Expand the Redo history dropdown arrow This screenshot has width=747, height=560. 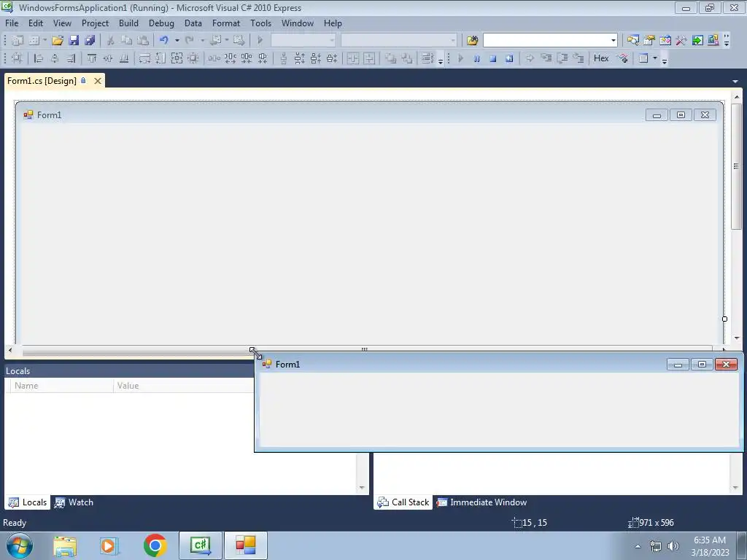click(202, 41)
